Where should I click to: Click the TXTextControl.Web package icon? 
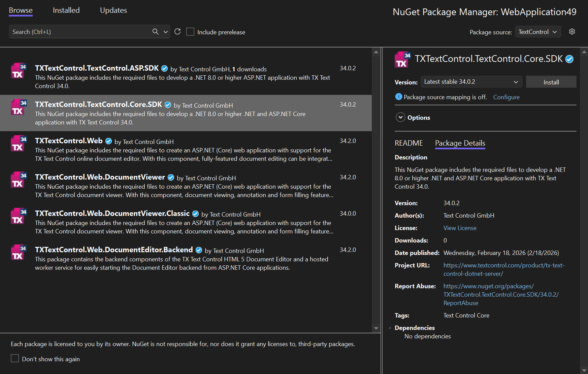(18, 143)
